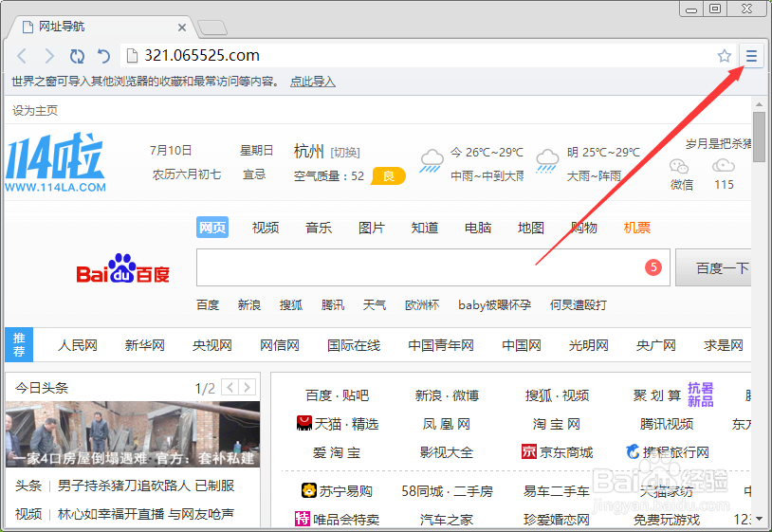Screen dimensions: 772x532
Task: Click 设为主页 link
Action: [35, 111]
